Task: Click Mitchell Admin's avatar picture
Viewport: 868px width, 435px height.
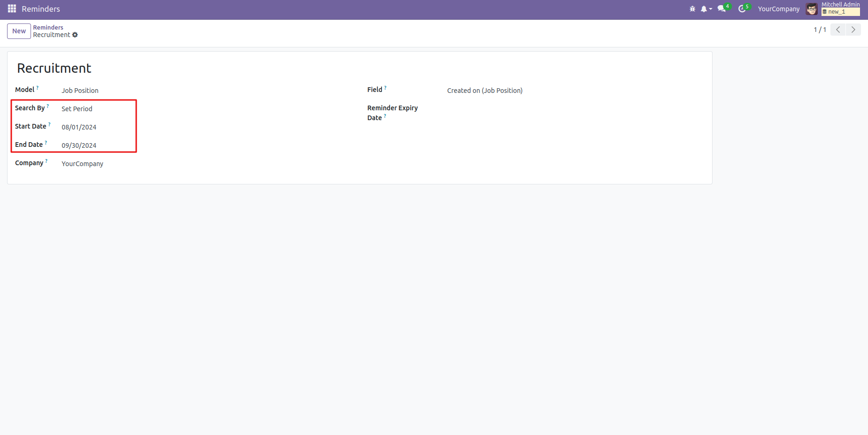Action: tap(812, 9)
